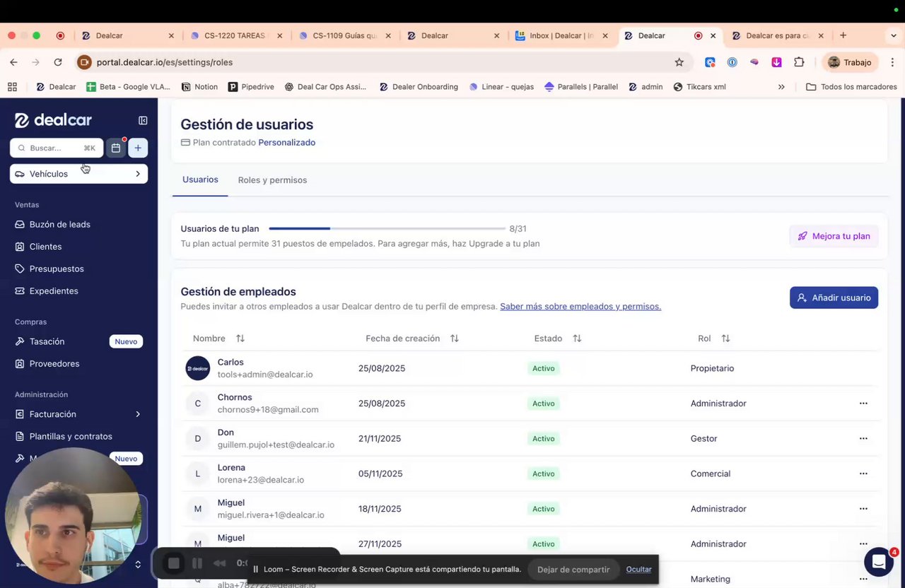This screenshot has width=905, height=588.
Task: Go back to the previous page
Action: click(13, 62)
